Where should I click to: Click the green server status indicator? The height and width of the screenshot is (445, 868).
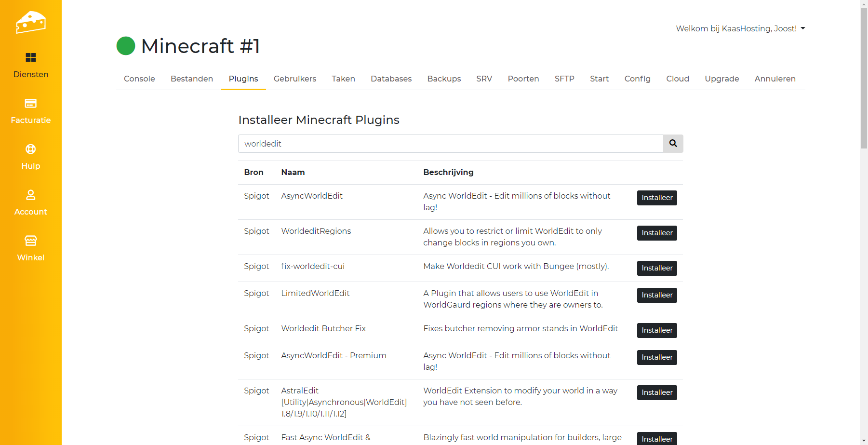pos(126,46)
